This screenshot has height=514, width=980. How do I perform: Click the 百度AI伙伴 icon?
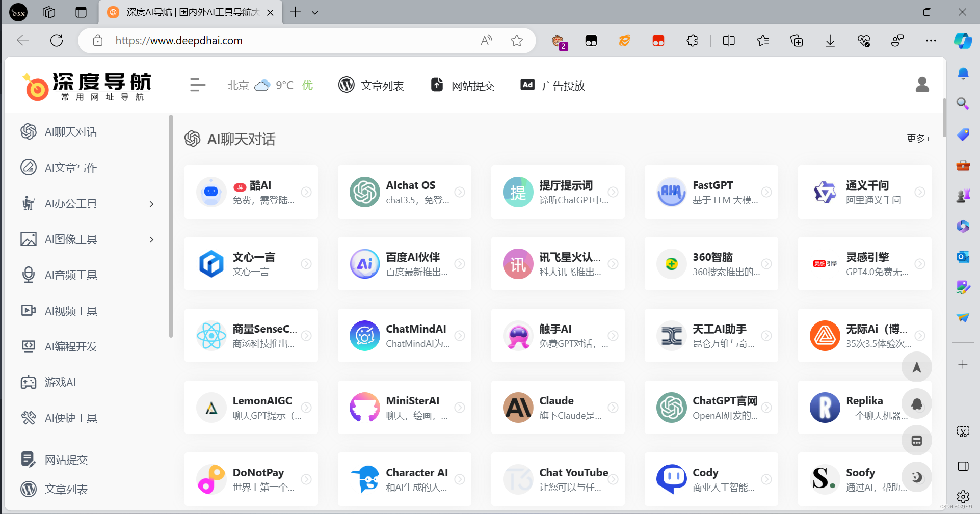pyautogui.click(x=364, y=264)
